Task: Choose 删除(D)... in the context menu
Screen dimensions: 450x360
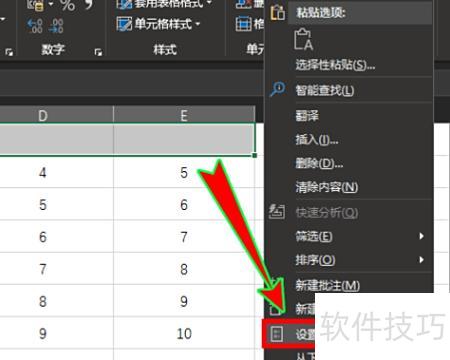Action: (319, 163)
